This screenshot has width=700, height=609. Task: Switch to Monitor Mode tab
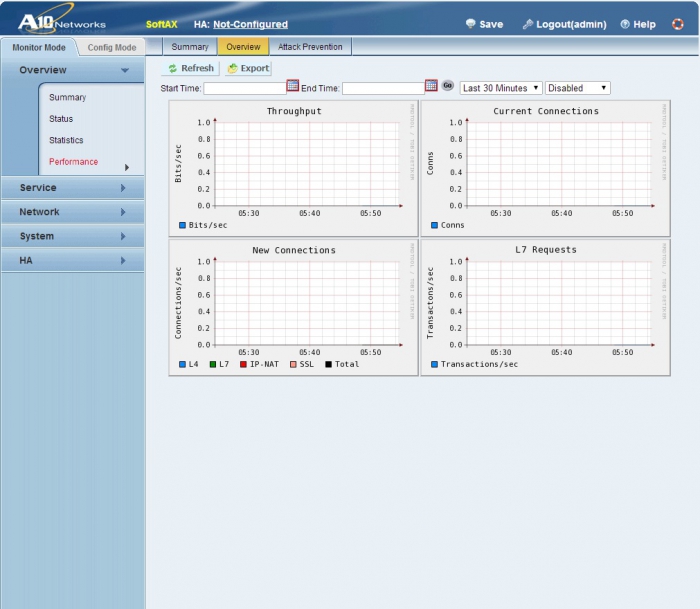point(39,47)
